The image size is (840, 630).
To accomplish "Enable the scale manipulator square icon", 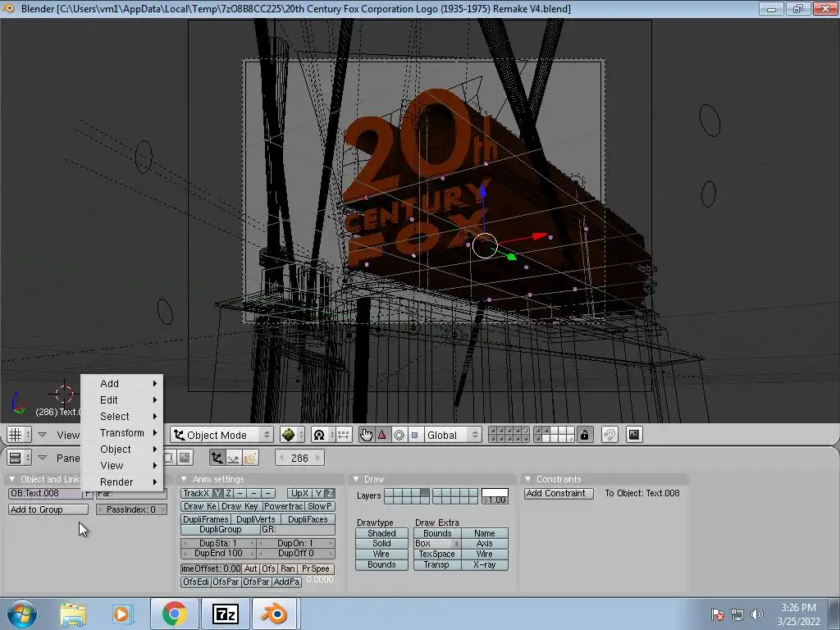I will point(414,435).
